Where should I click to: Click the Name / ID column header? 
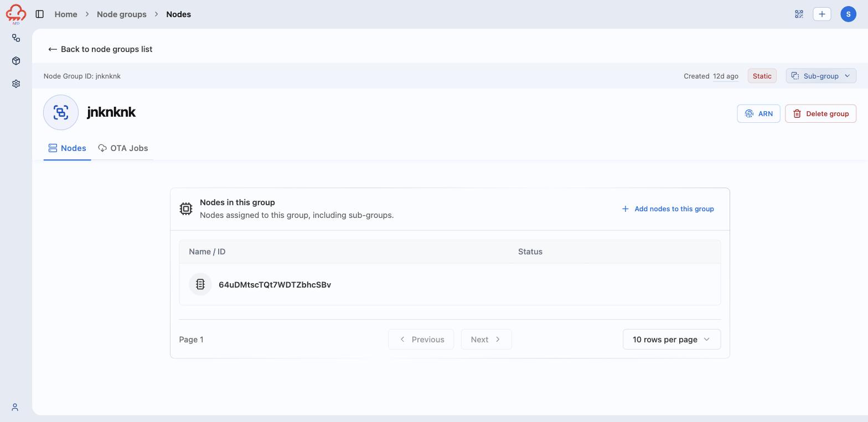pos(207,252)
